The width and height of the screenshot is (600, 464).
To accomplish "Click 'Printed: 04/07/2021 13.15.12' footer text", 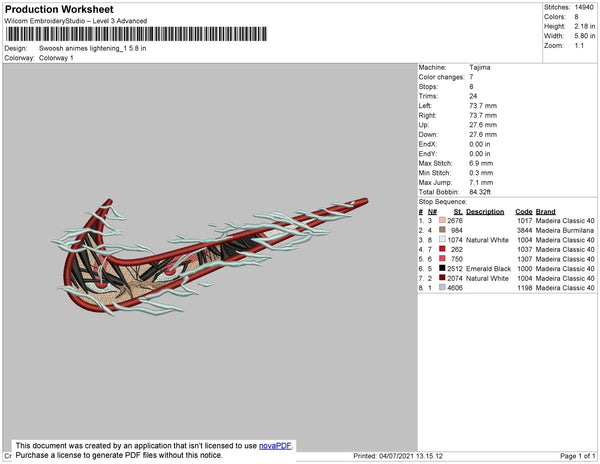I will point(398,456).
